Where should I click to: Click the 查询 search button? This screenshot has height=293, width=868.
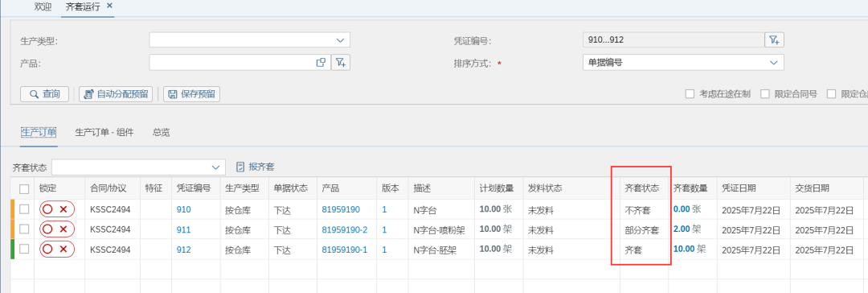[x=44, y=94]
